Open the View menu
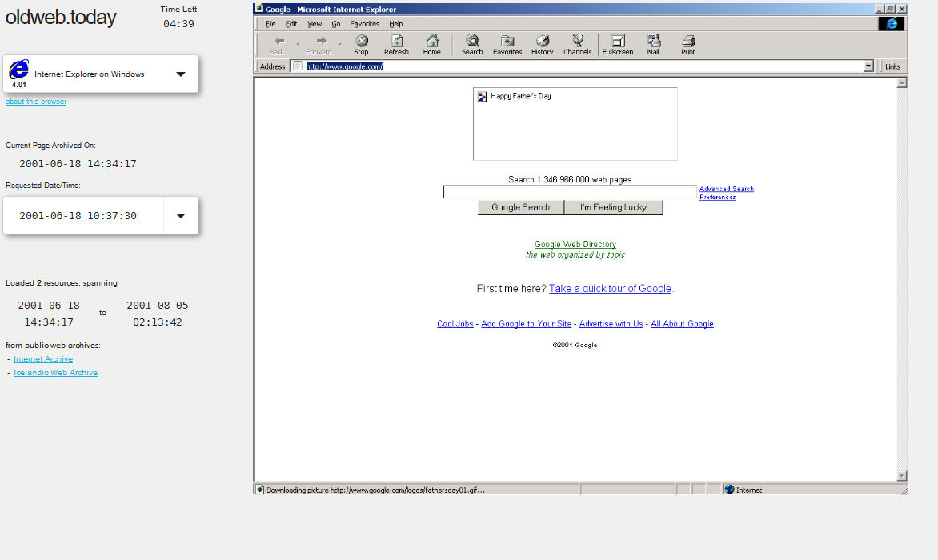 (x=315, y=24)
